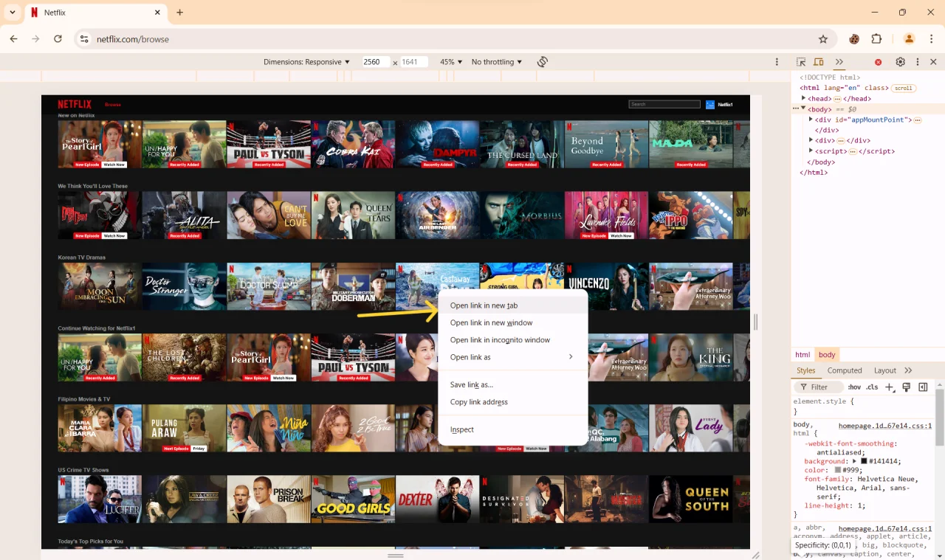Open DevTools settings gear
The width and height of the screenshot is (945, 560).
pos(900,62)
